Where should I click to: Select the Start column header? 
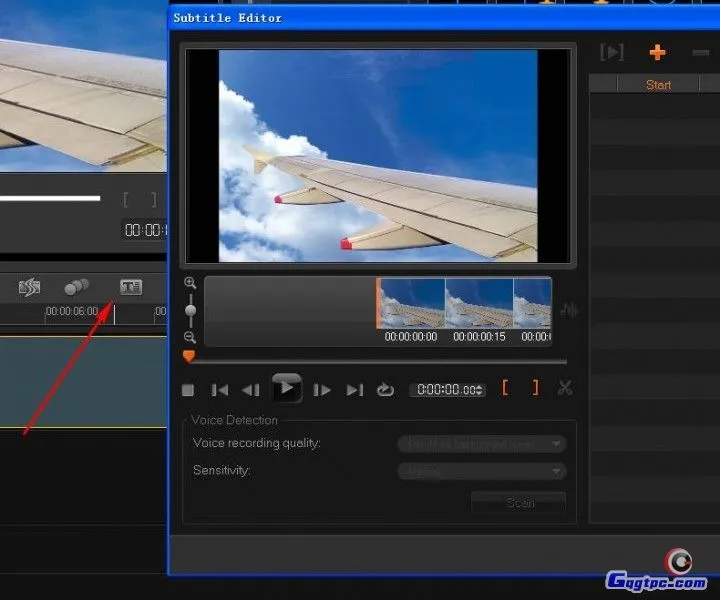point(658,85)
